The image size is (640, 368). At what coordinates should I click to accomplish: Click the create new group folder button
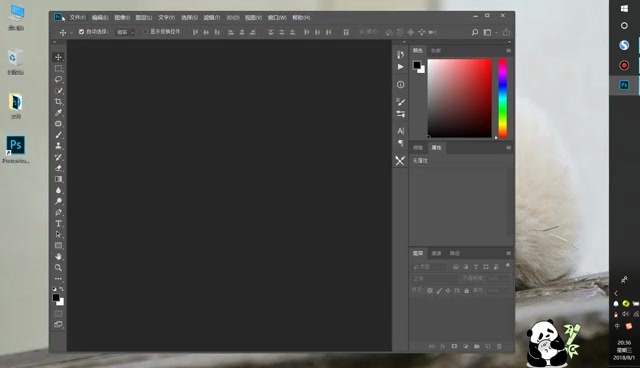[476, 346]
